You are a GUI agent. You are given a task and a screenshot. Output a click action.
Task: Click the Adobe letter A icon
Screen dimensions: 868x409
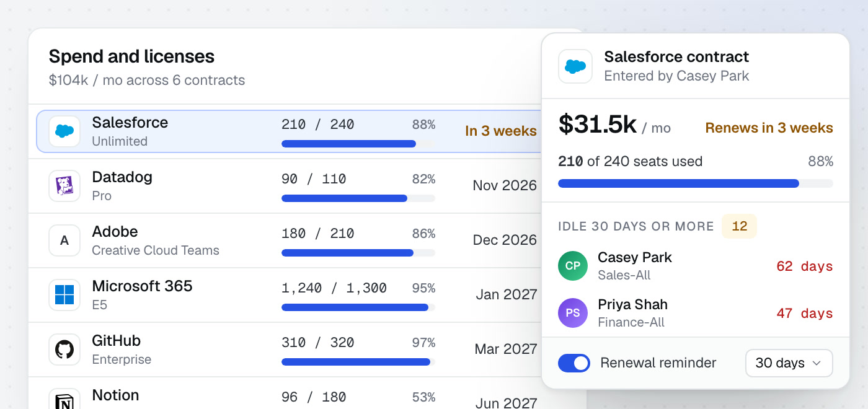click(64, 240)
